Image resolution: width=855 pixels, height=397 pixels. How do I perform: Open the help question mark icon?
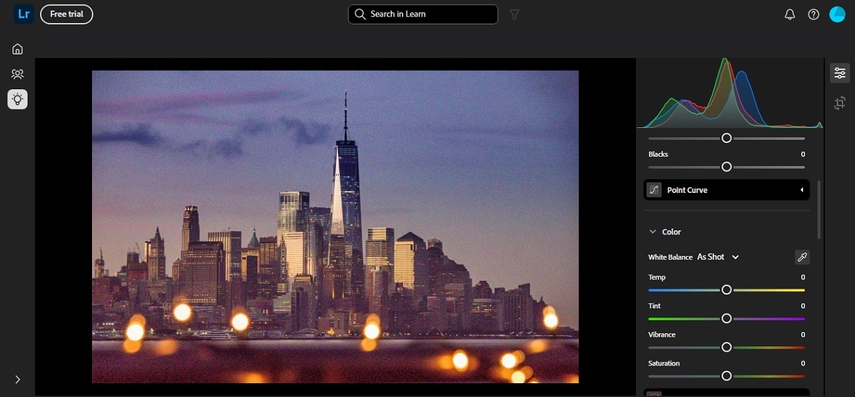pyautogui.click(x=813, y=15)
